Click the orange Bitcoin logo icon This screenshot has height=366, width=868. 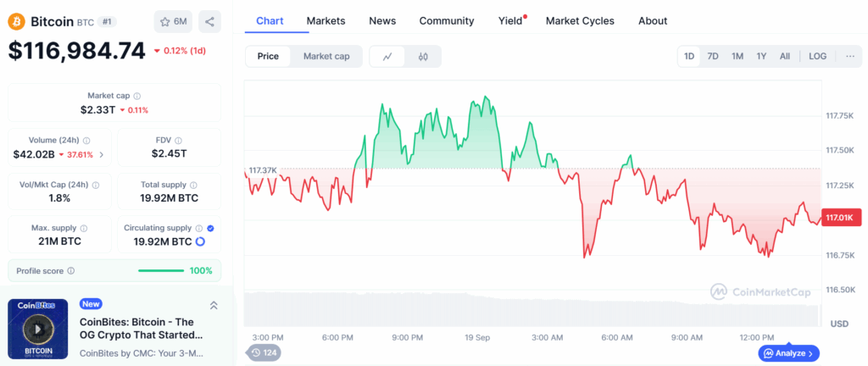point(16,21)
